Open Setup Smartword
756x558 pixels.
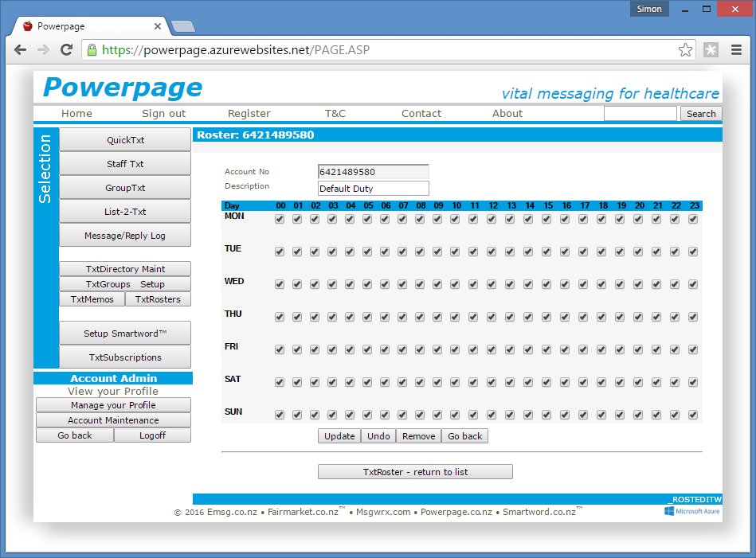pyautogui.click(x=125, y=333)
